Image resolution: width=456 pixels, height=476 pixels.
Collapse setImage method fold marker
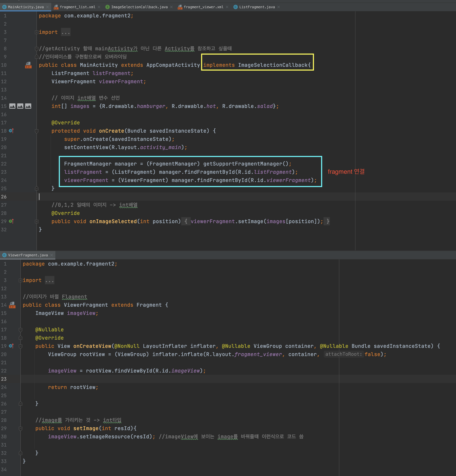point(21,429)
